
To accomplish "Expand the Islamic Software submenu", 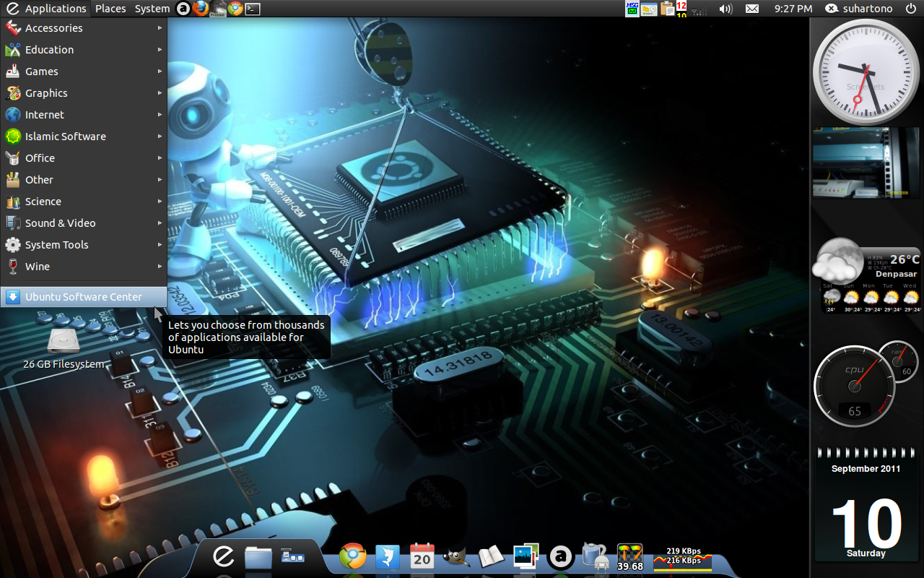I will point(84,137).
